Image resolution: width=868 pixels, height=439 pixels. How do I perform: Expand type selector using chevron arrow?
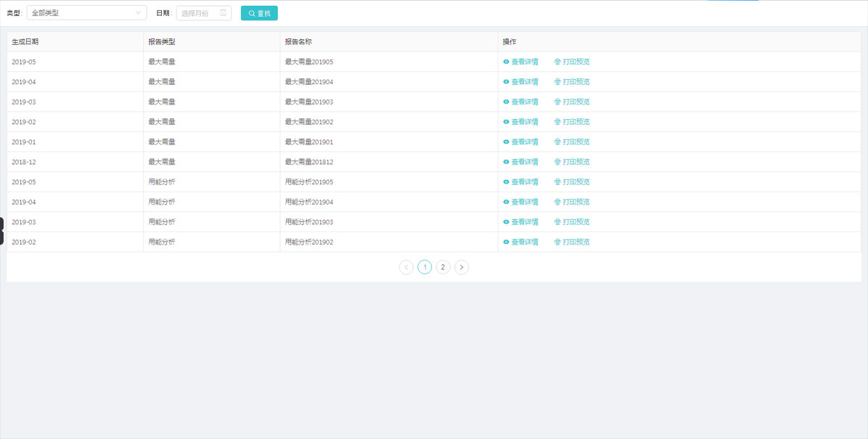tap(139, 13)
